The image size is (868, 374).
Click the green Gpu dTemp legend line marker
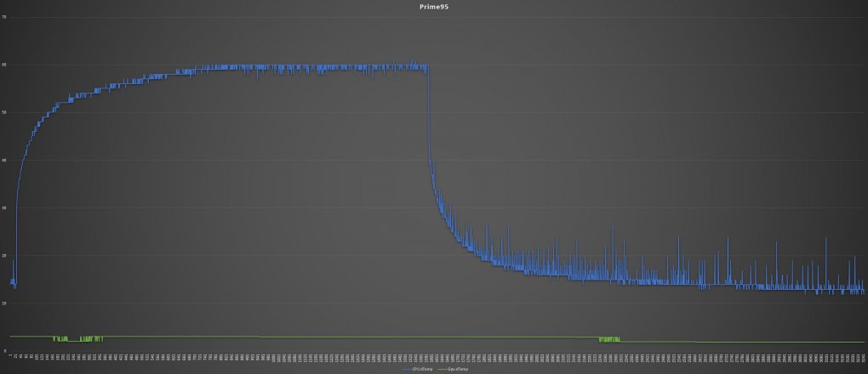(x=441, y=368)
